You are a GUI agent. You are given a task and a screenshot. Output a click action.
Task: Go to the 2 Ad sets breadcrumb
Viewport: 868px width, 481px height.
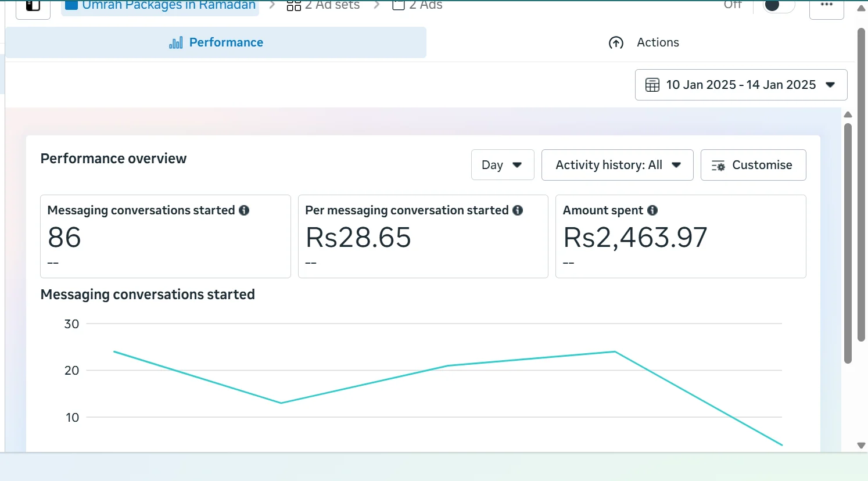tap(324, 6)
